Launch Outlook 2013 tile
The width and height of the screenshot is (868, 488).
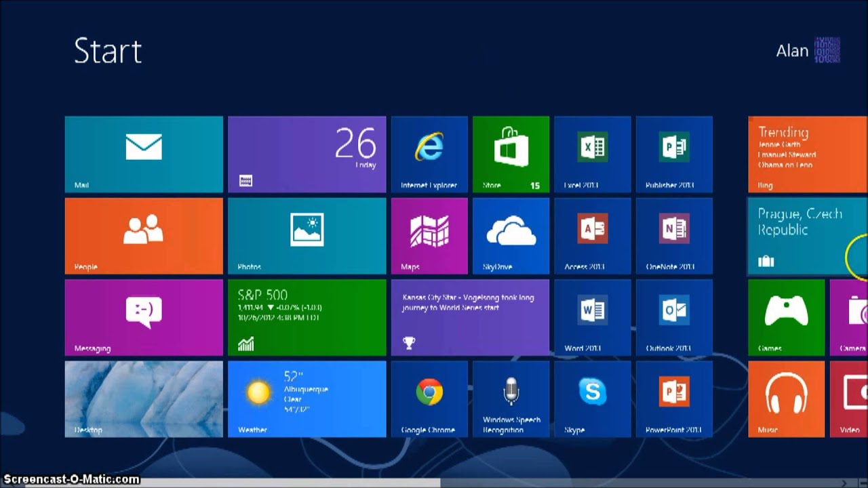coord(674,318)
